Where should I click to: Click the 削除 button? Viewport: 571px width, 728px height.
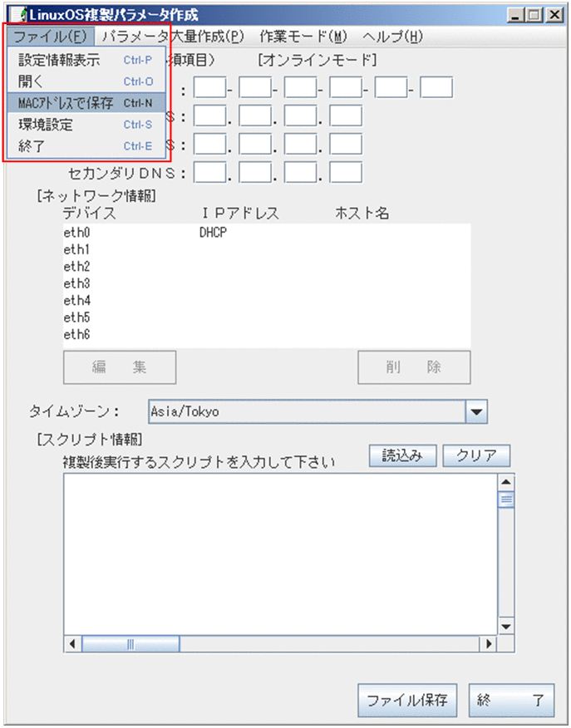tap(414, 367)
